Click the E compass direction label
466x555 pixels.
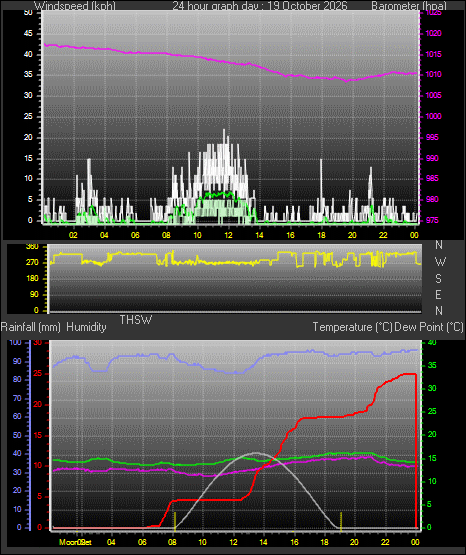tap(438, 294)
